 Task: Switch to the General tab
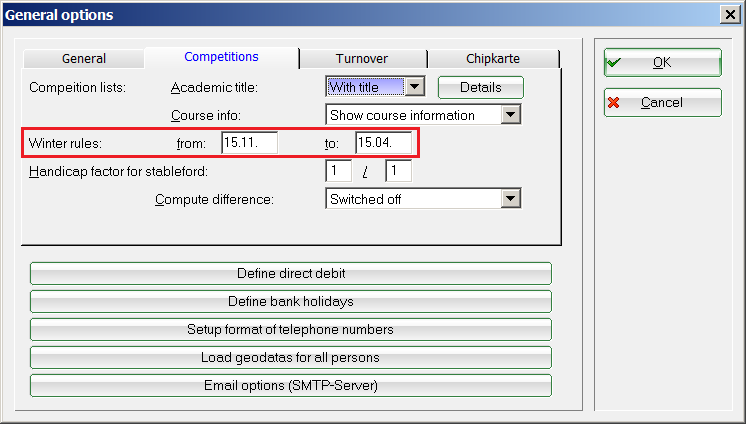[x=83, y=59]
